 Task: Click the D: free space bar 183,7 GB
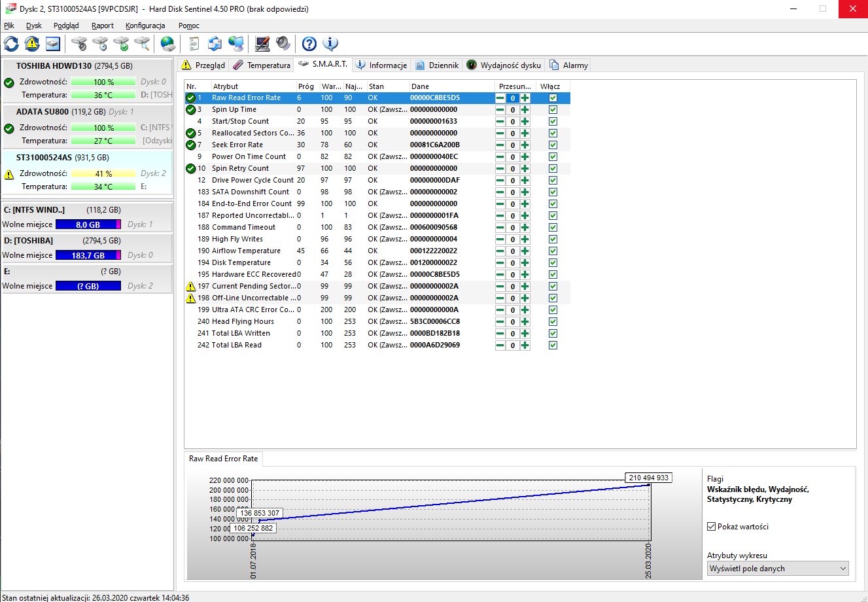[88, 255]
